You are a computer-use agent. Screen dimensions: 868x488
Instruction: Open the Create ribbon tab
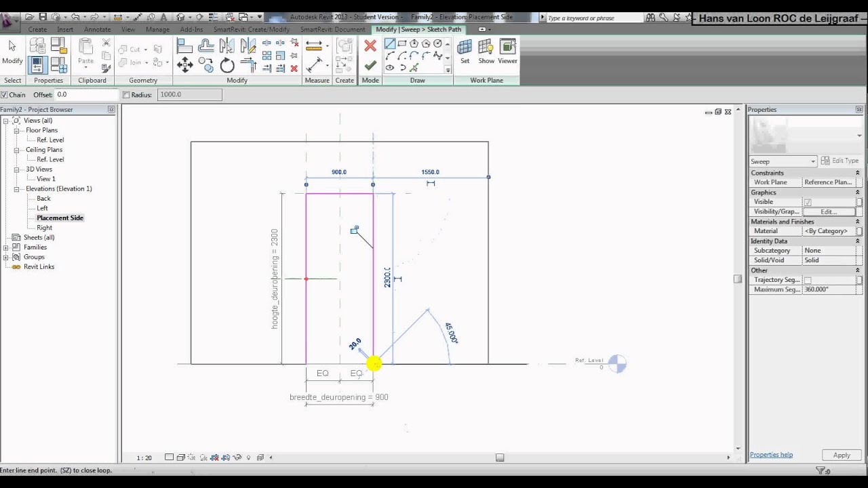click(37, 29)
